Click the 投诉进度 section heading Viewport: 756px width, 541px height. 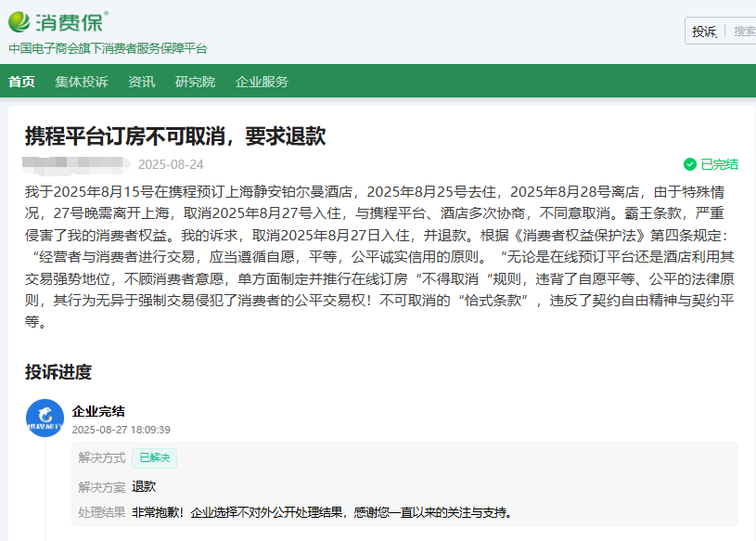(x=58, y=372)
